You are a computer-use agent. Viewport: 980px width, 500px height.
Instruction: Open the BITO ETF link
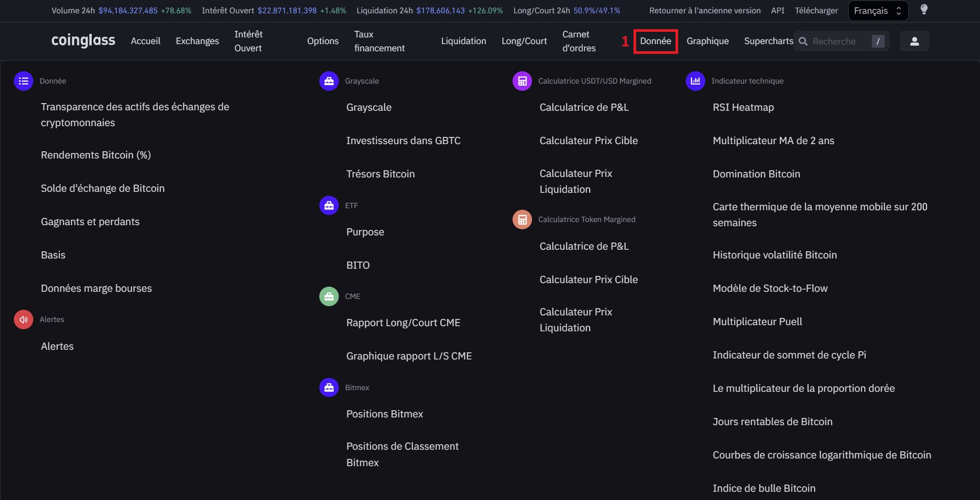coord(358,265)
